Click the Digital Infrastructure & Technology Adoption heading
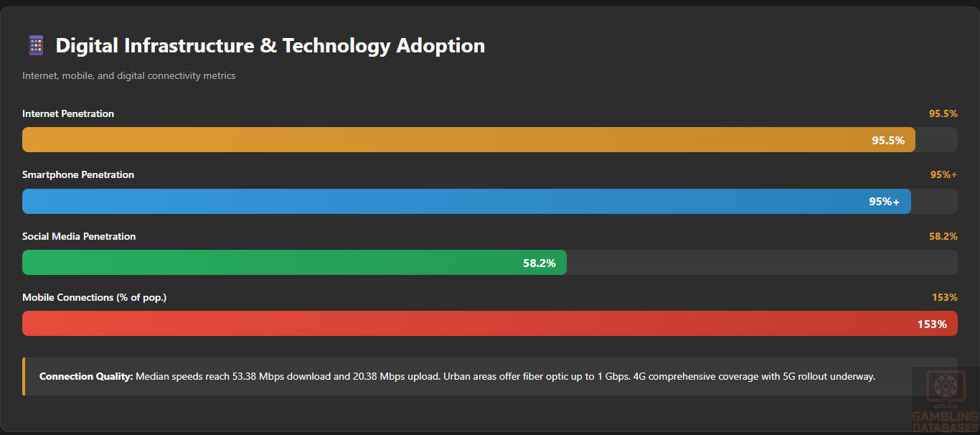The image size is (980, 435). pyautogui.click(x=270, y=46)
